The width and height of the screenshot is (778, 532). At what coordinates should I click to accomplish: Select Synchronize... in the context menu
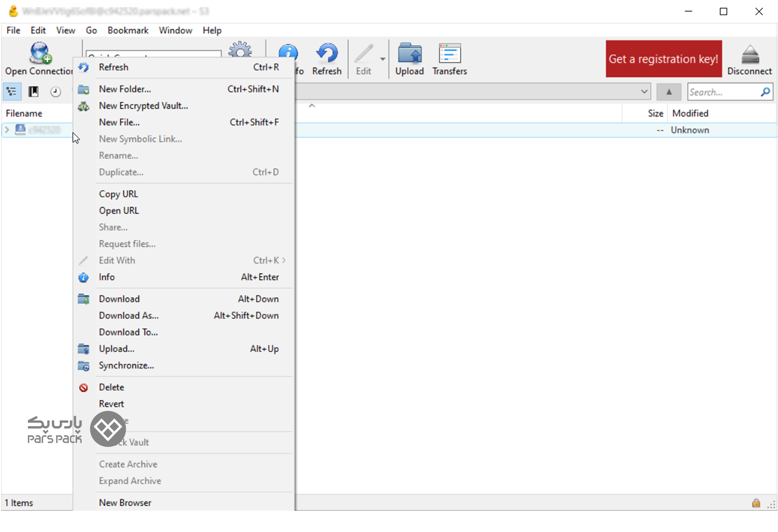pos(126,366)
